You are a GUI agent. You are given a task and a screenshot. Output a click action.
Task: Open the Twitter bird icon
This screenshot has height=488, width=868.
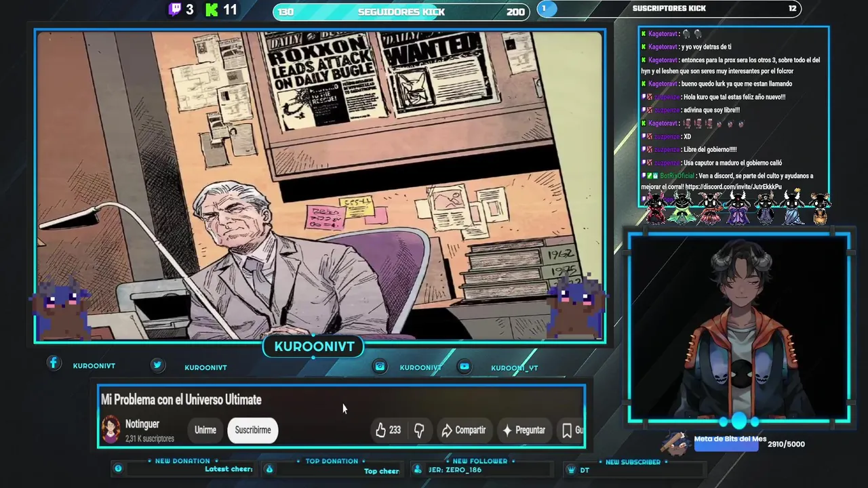pyautogui.click(x=157, y=365)
